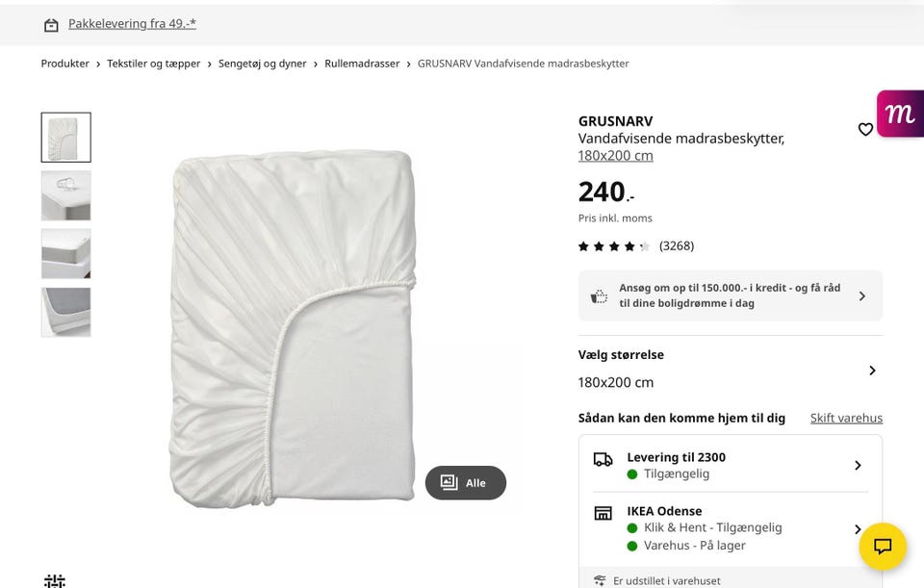Click the IKEA Odense store icon
Viewport: 924px width, 588px height.
[x=603, y=513]
